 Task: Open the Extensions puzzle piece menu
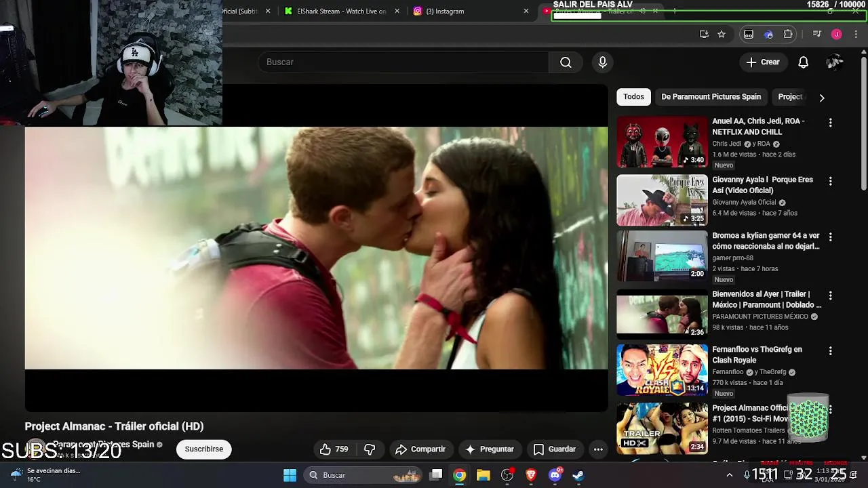click(788, 34)
